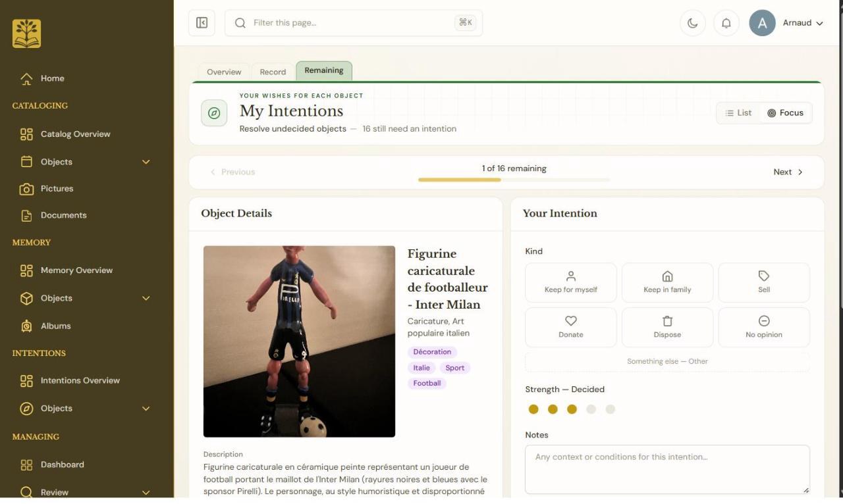Click the 'Italie' tag
This screenshot has height=504, width=843.
pos(421,368)
